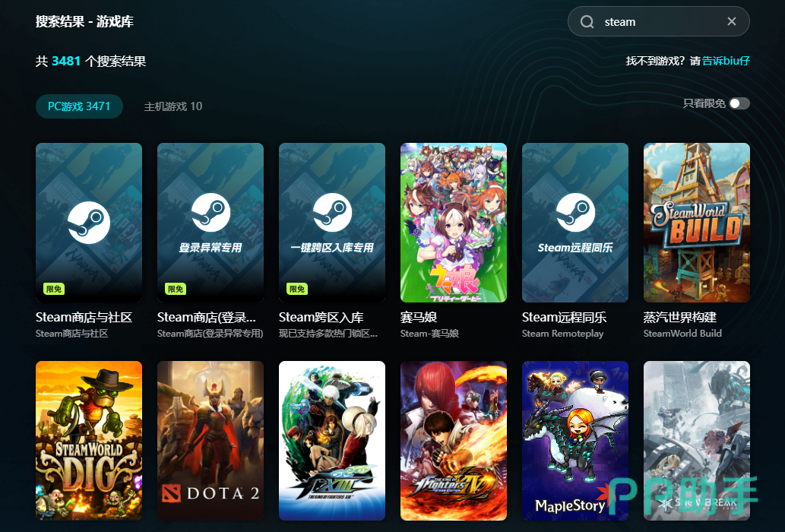Clear the search box with the X
The image size is (785, 532).
(x=732, y=21)
